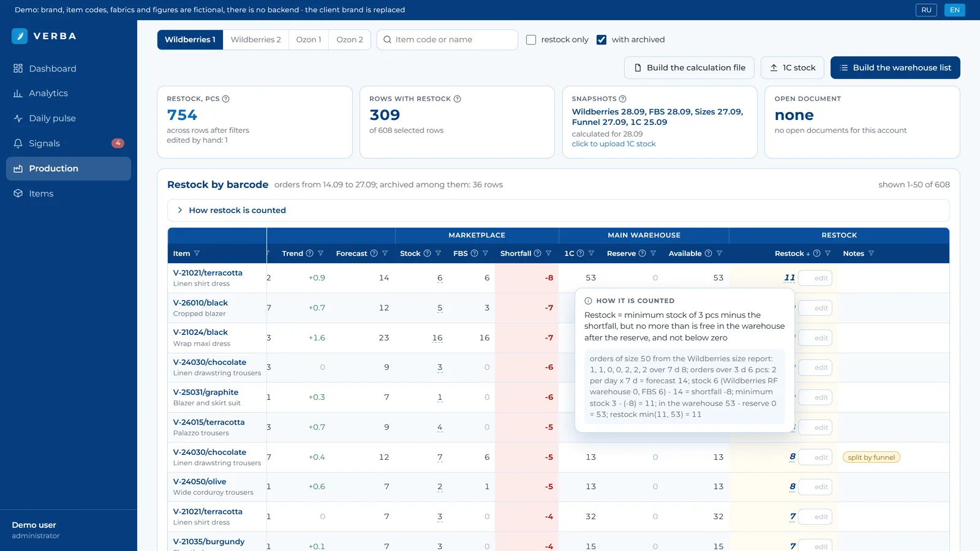Viewport: 980px width, 551px height.
Task: Open Items via the cube icon
Action: [18, 193]
